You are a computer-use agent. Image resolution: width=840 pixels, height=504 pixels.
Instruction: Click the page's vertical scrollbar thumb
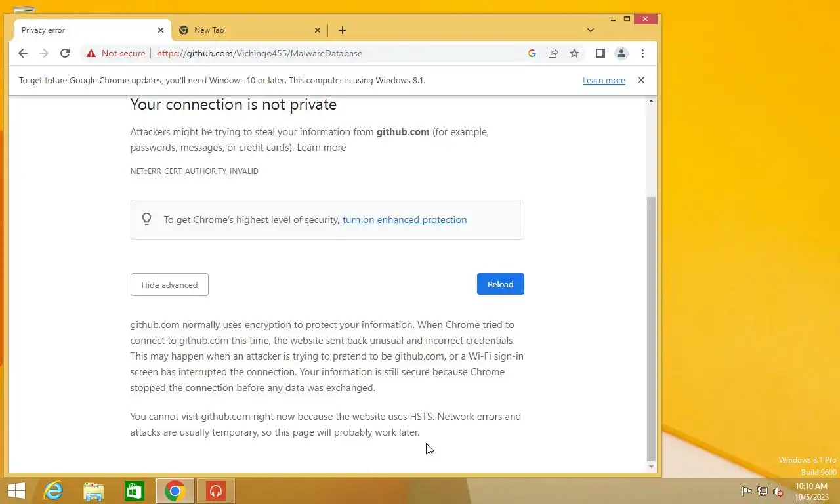click(651, 328)
